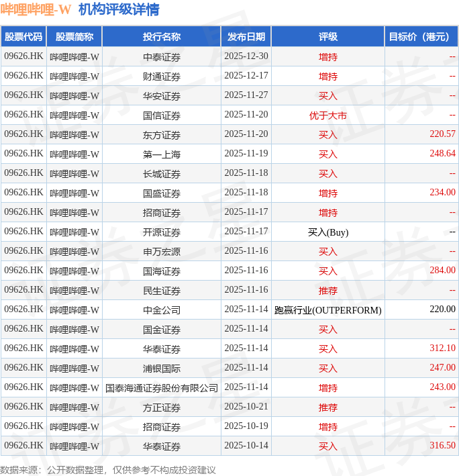Click the 民生证券 cell

click(x=162, y=291)
